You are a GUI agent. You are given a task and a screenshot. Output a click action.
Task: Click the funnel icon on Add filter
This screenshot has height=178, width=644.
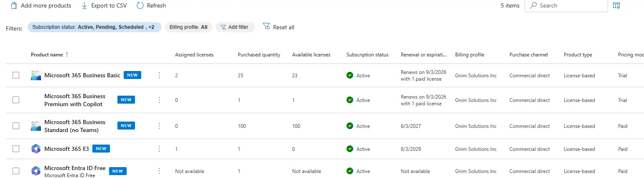(223, 27)
